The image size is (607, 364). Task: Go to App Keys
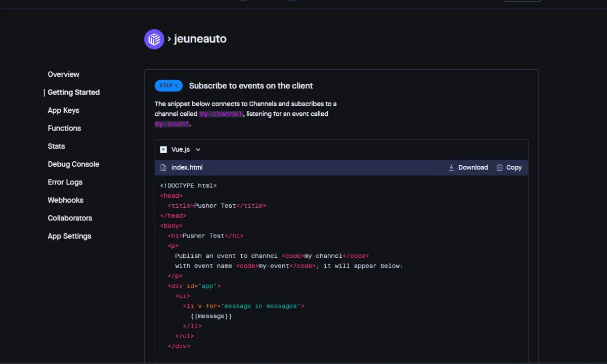(x=63, y=110)
